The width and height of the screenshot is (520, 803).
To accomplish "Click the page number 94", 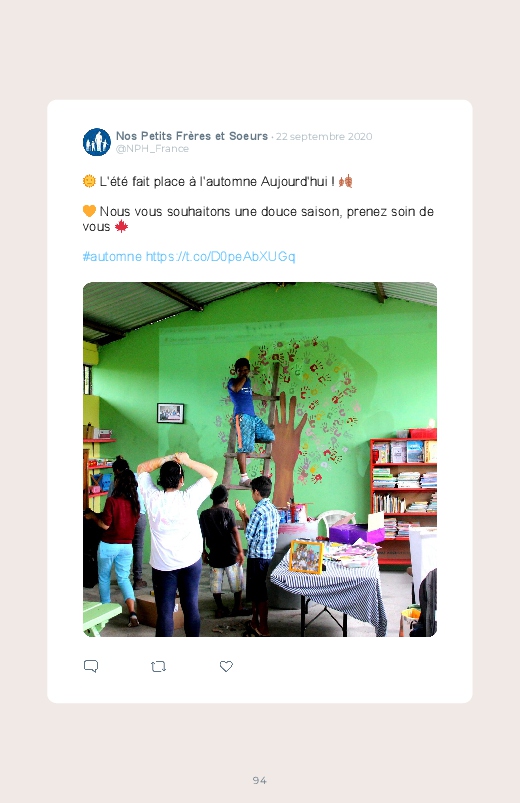I will click(x=260, y=780).
